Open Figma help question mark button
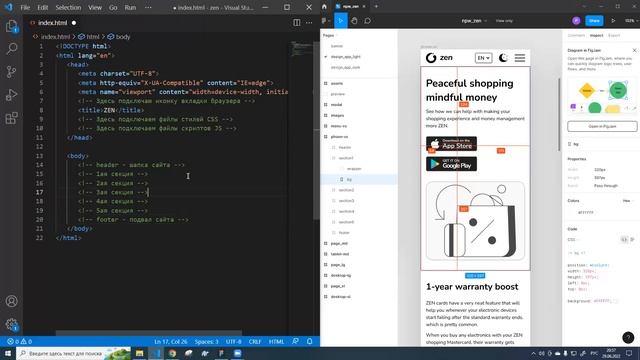Image resolution: width=640 pixels, height=360 pixels. coord(628,337)
